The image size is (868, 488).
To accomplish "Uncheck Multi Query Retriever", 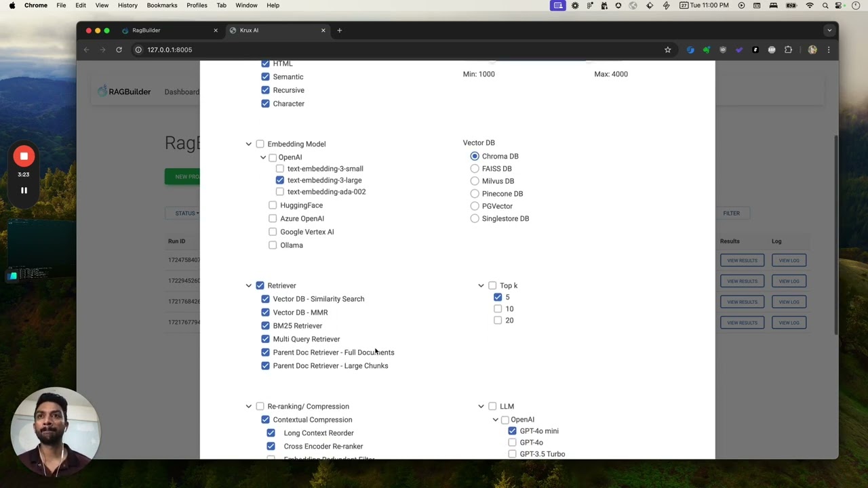I will pyautogui.click(x=265, y=340).
